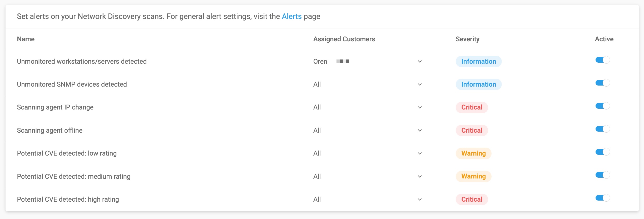Click Information severity badge for SNMP devices
This screenshot has height=219, width=644.
pos(479,84)
